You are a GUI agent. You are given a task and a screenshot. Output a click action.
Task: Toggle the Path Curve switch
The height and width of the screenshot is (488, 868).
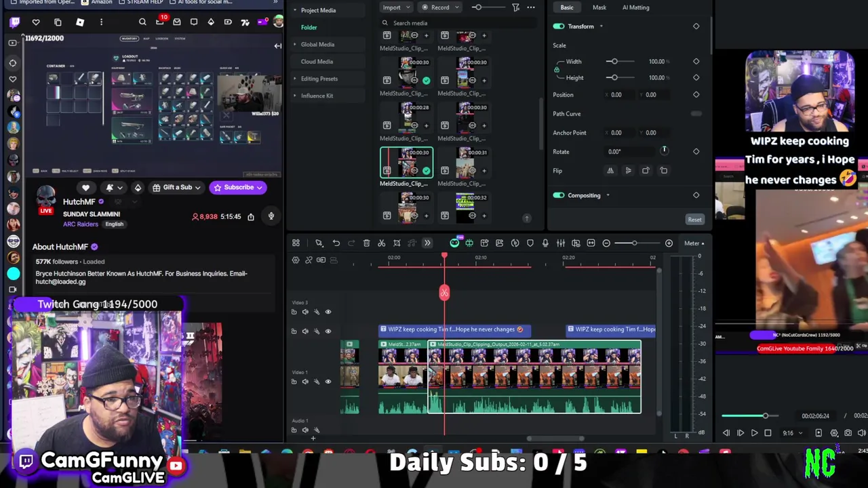[x=696, y=114]
